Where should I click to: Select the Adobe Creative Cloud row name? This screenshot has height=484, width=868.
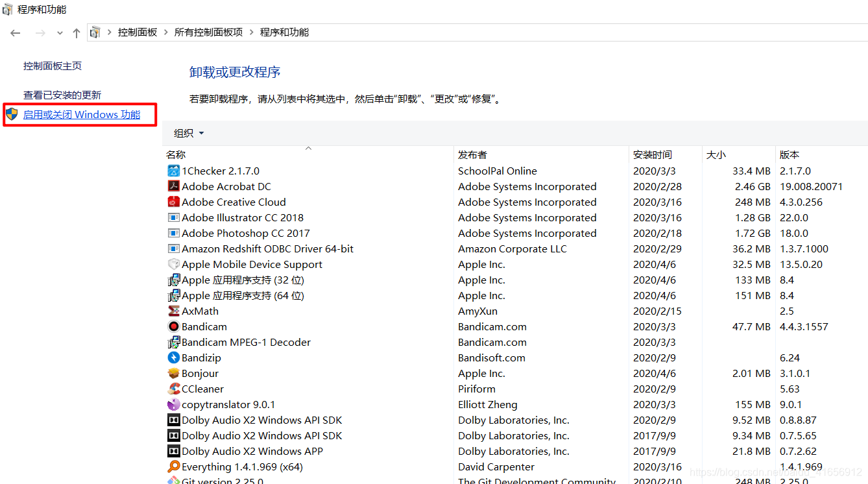(x=234, y=202)
